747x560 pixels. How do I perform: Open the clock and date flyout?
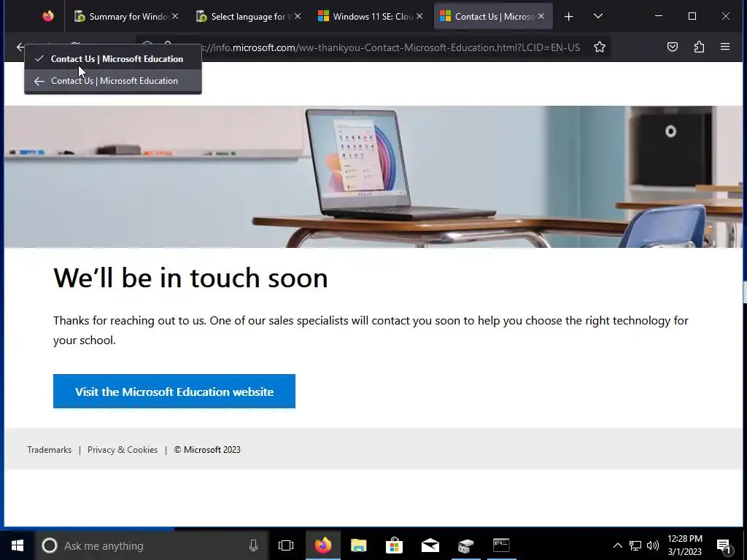pos(684,545)
